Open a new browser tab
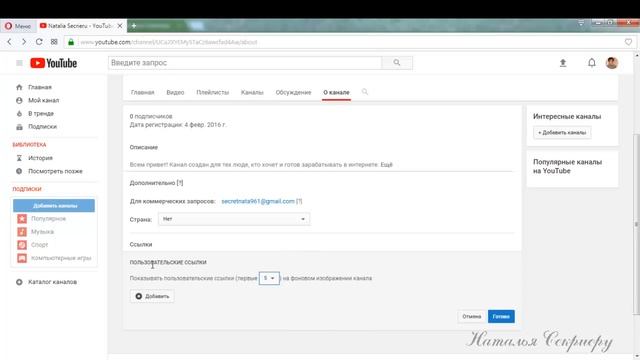 [133, 26]
